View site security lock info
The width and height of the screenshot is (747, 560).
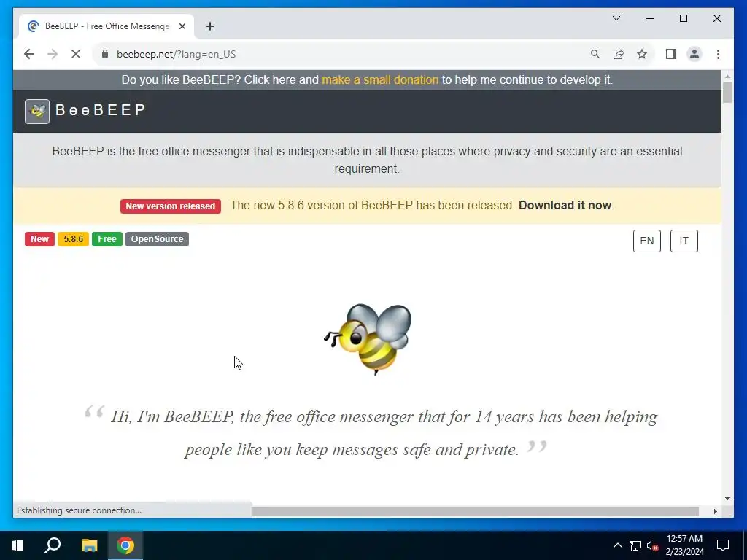105,54
